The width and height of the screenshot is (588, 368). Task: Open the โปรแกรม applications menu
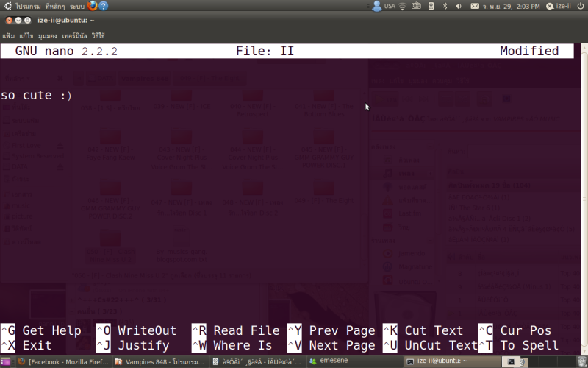point(28,6)
